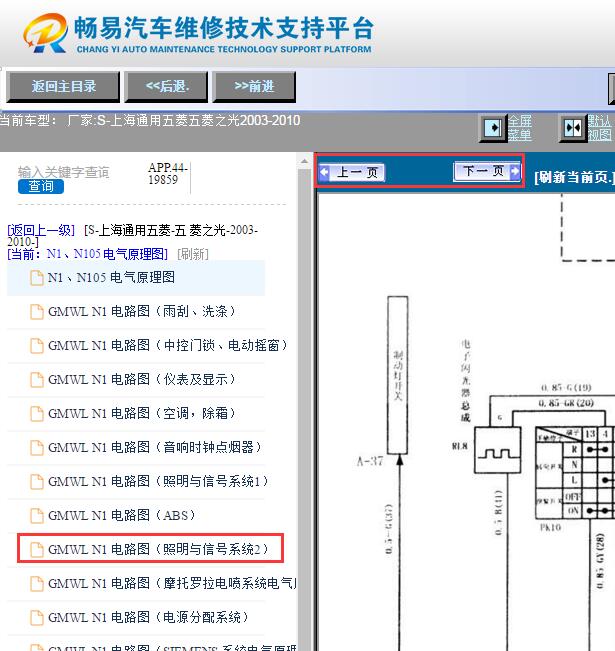Go to next page with 下一页

[x=487, y=171]
